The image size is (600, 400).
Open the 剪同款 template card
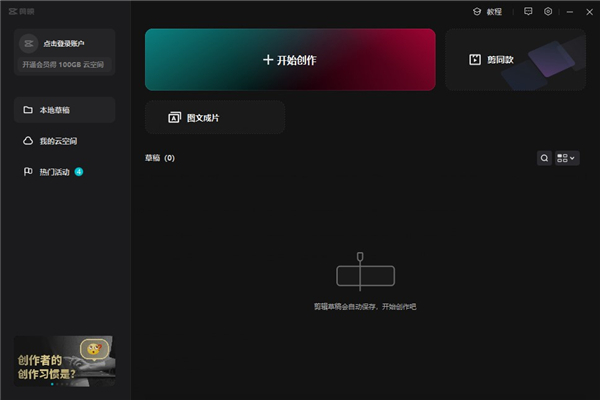[x=515, y=60]
